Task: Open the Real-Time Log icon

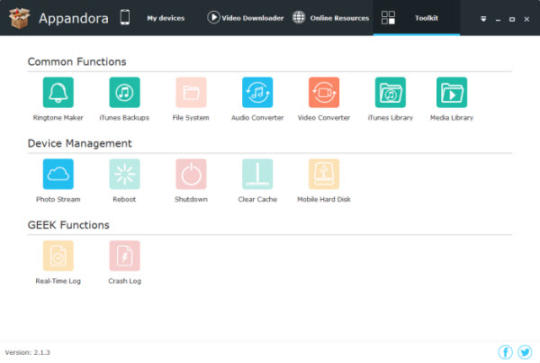Action: coord(58,256)
